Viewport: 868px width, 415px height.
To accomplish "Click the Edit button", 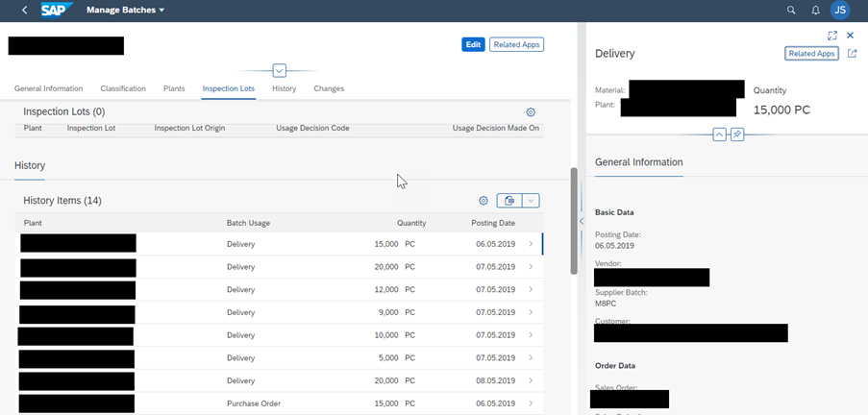I will pos(473,44).
